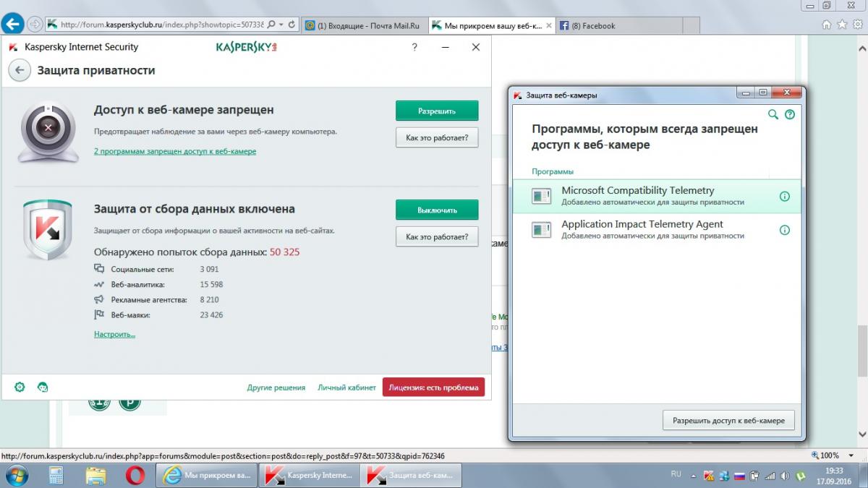Click Application Impact Telemetry Agent program icon
The height and width of the screenshot is (488, 868).
(541, 230)
